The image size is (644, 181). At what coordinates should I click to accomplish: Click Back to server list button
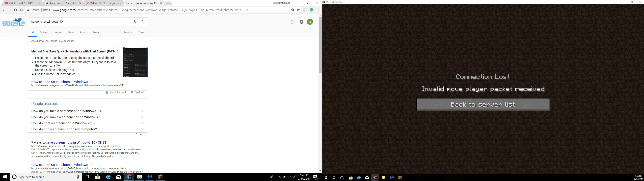(x=483, y=105)
